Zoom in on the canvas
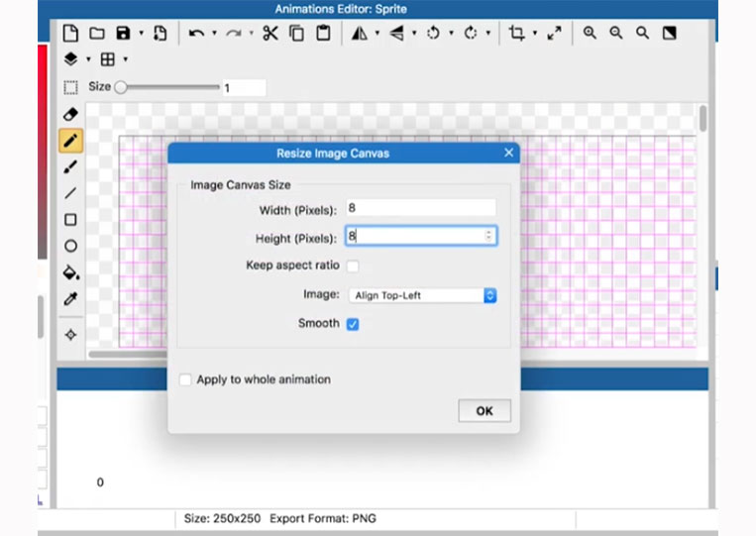The width and height of the screenshot is (756, 536). click(590, 34)
